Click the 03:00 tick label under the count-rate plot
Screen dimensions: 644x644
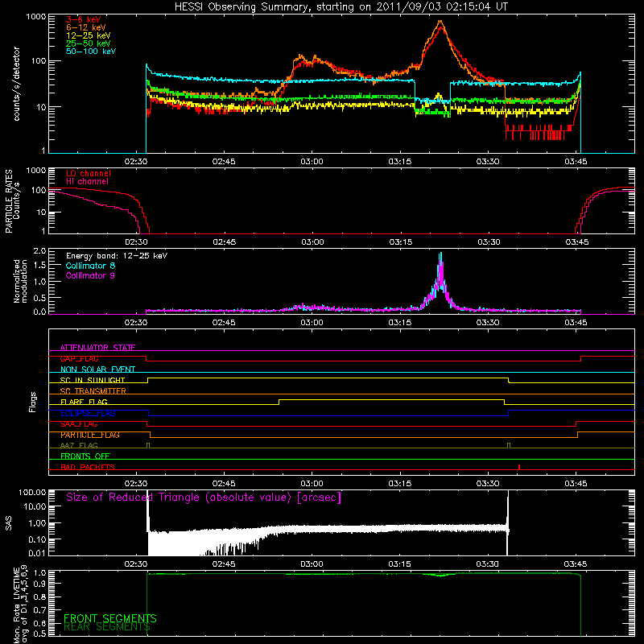click(312, 162)
